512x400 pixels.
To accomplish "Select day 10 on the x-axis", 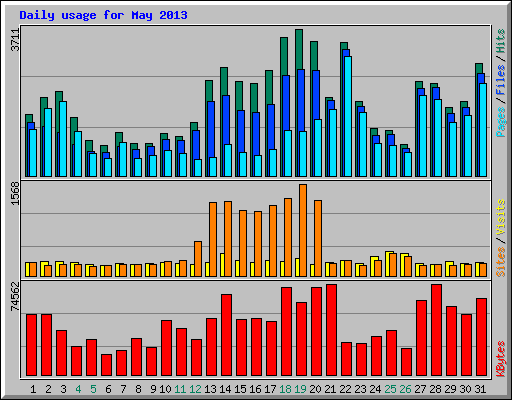I will (165, 389).
